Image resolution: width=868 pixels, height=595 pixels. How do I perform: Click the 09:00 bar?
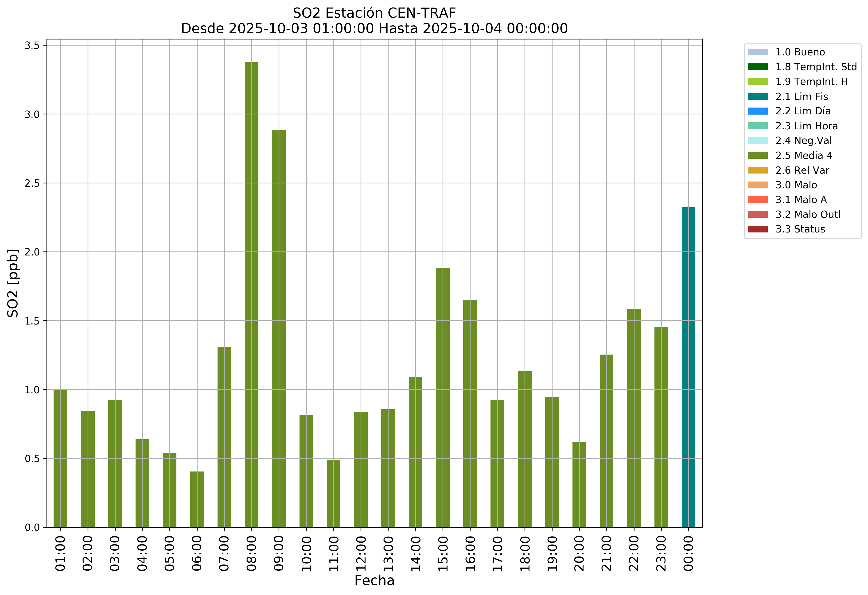(x=279, y=328)
